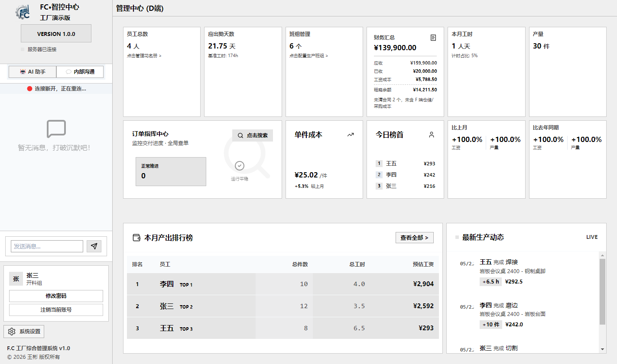Select the 李四 TOP 1 ranking row

(283, 284)
